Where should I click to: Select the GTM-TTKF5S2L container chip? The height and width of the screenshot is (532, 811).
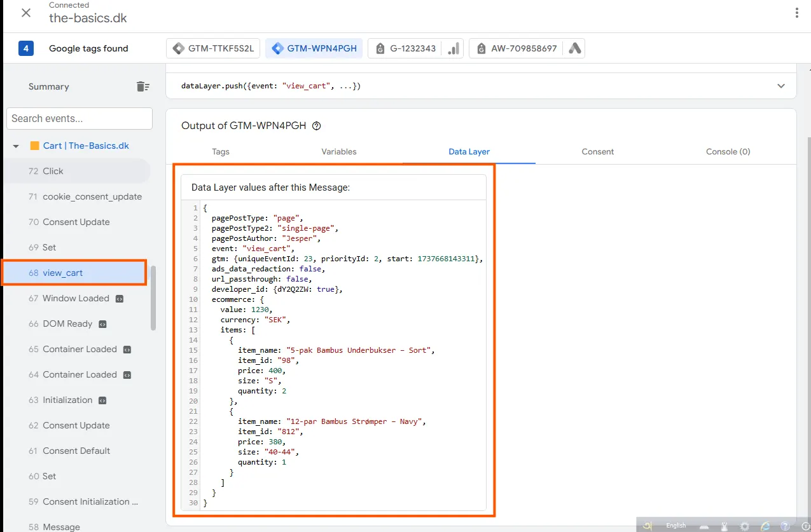tap(213, 48)
